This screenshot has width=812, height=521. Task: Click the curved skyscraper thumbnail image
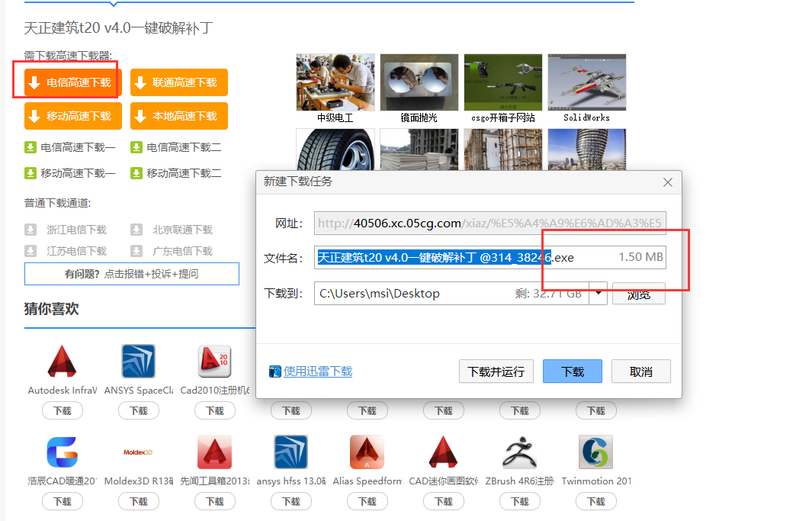(587, 150)
